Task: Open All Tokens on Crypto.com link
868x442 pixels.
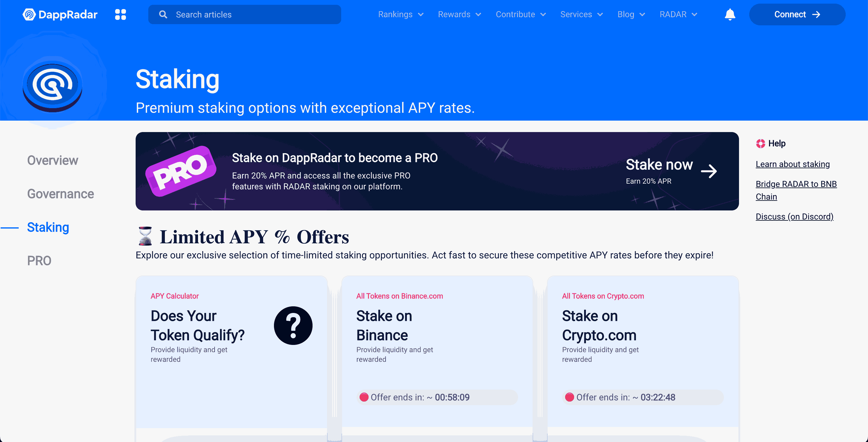Action: (603, 296)
